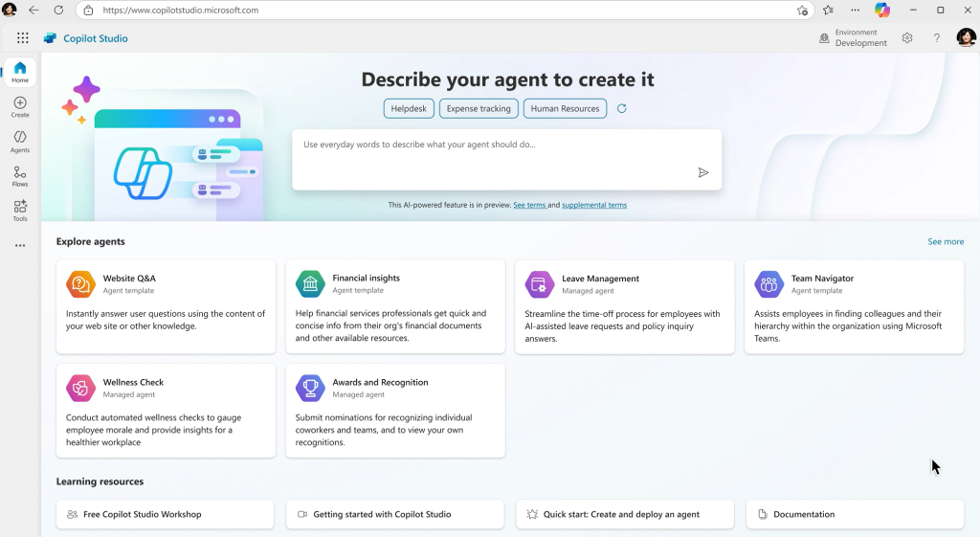Open the app launcher waffle icon
This screenshot has height=537, width=980.
click(x=23, y=38)
